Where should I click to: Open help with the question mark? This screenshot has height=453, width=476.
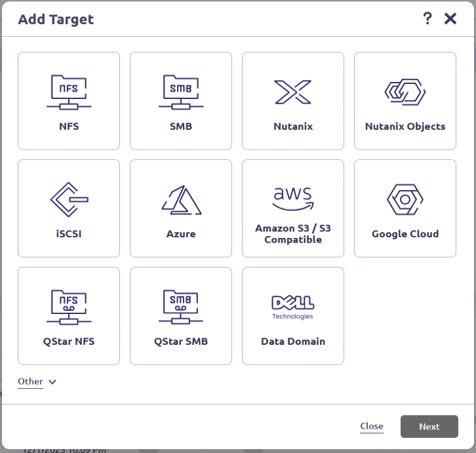tap(427, 18)
